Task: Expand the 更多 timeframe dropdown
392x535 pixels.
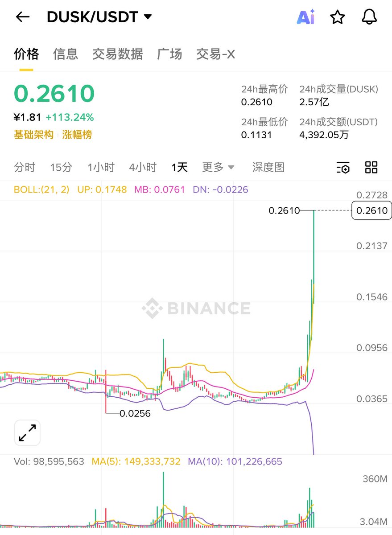Action: pyautogui.click(x=218, y=168)
